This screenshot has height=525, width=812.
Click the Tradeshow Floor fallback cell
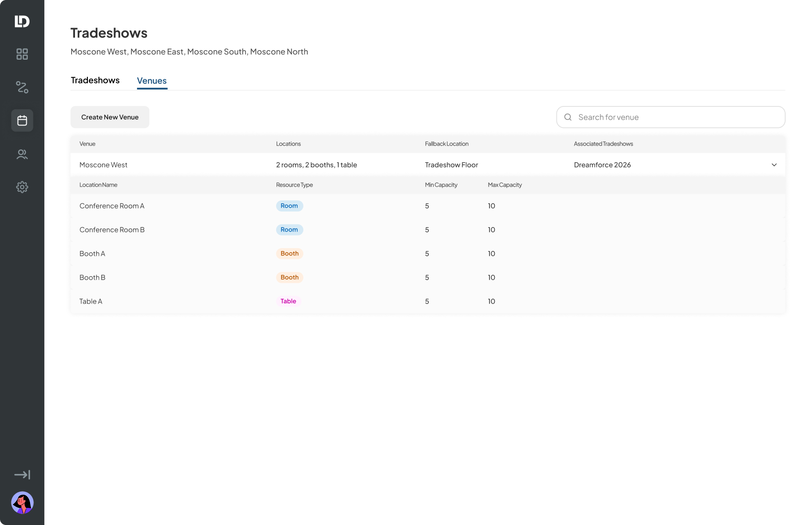coord(451,165)
